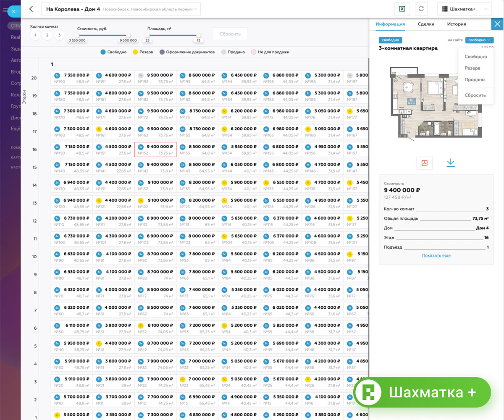Open the PDF icon under the floor plan
The height and width of the screenshot is (420, 504).
(424, 163)
